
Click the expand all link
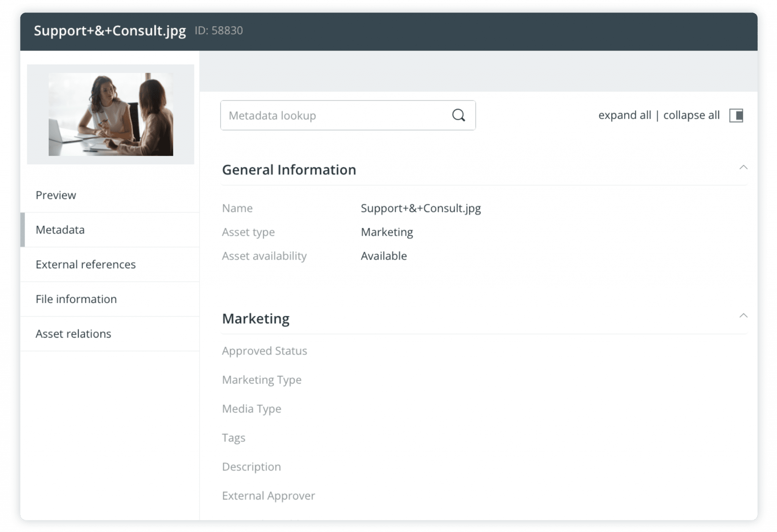coord(624,115)
